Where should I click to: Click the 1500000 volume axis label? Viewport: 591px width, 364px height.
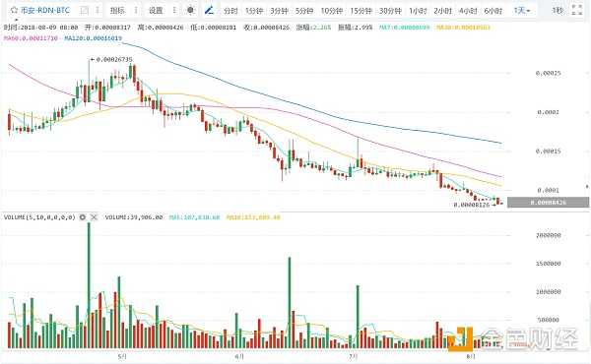click(548, 264)
